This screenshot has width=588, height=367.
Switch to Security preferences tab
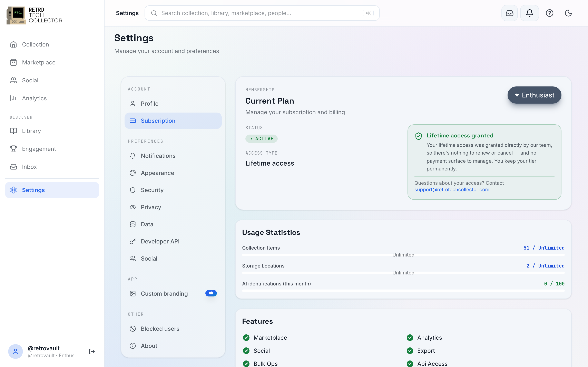click(x=173, y=190)
